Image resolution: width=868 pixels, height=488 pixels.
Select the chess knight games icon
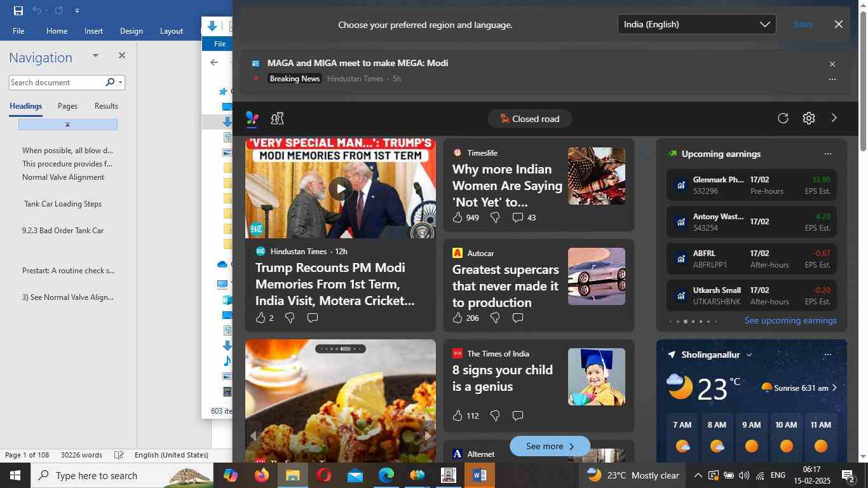[277, 118]
